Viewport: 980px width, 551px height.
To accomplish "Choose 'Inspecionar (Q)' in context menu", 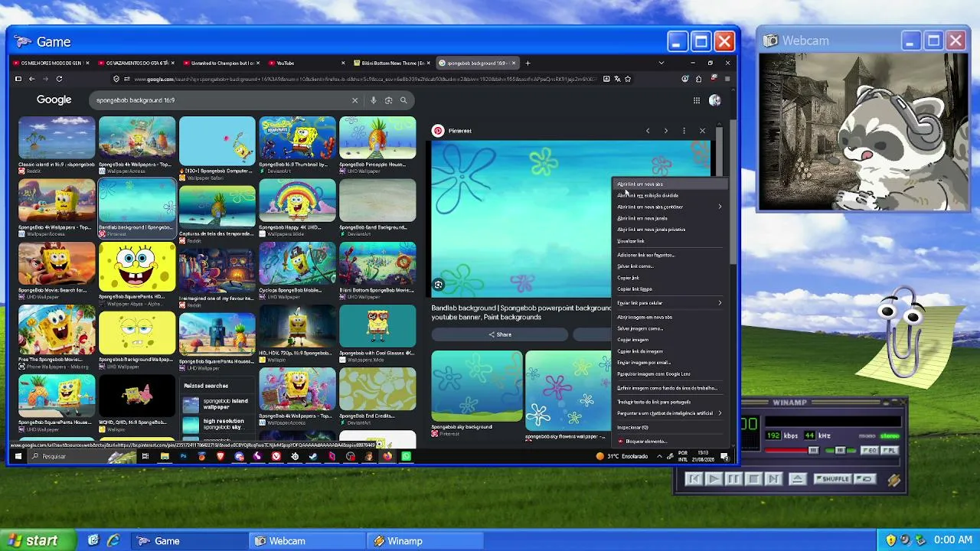I will pyautogui.click(x=669, y=428).
